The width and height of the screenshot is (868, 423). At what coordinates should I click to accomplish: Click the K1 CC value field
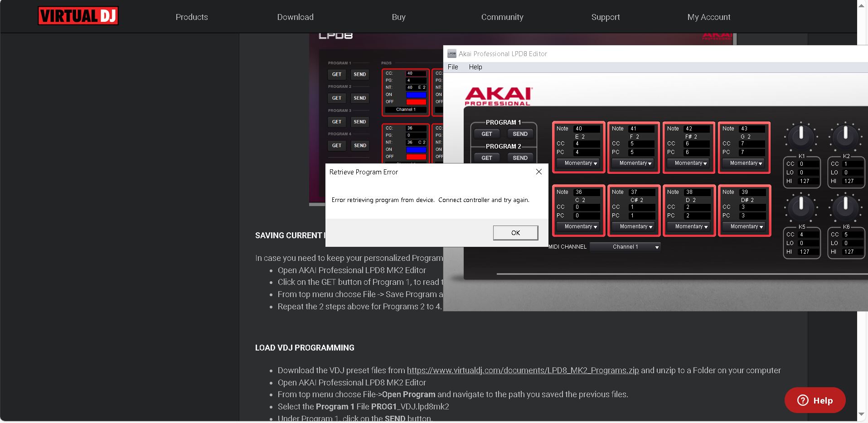pyautogui.click(x=808, y=164)
